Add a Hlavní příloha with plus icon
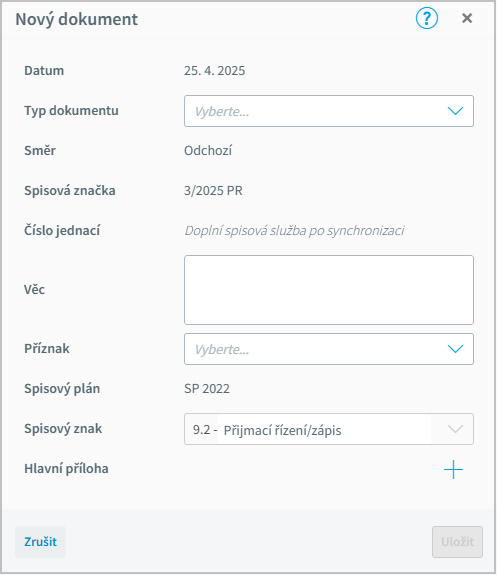The height and width of the screenshot is (575, 497). (453, 469)
